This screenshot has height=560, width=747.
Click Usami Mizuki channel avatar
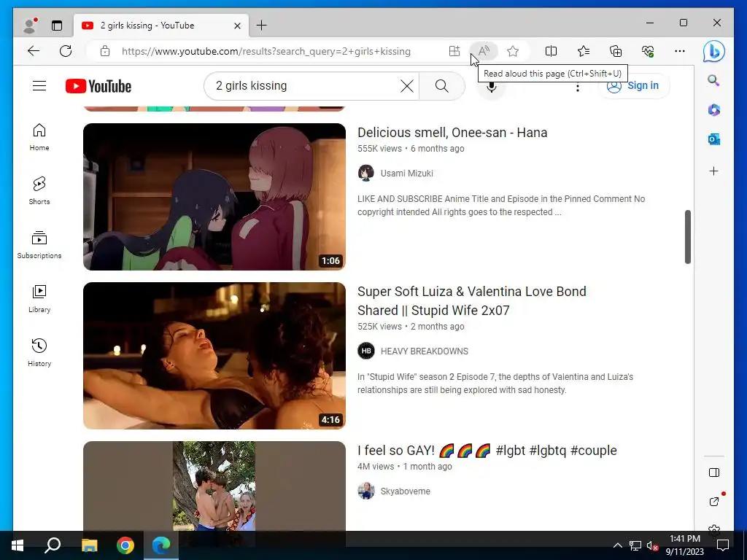pyautogui.click(x=366, y=174)
